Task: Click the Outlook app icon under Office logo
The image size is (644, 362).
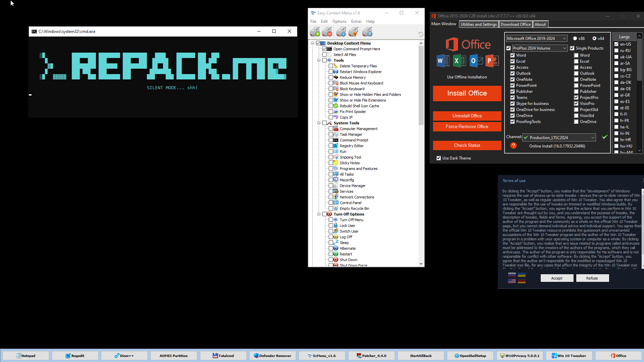Action: [476, 61]
